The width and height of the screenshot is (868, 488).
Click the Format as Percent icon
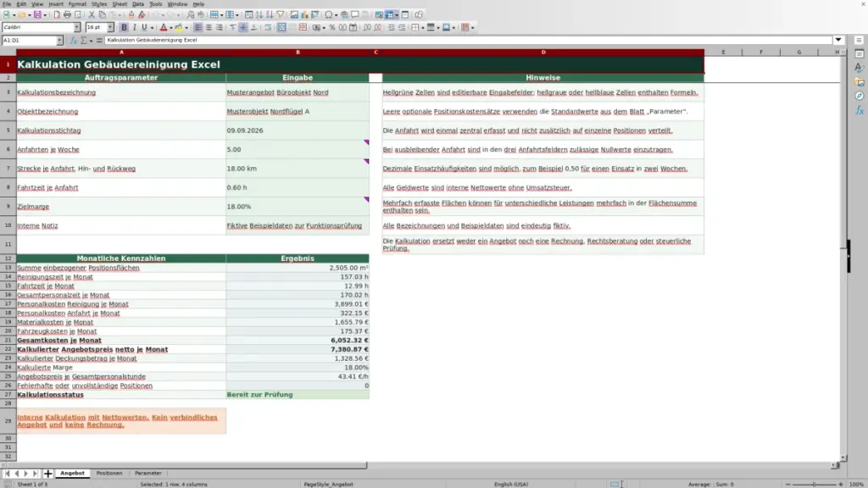pos(332,28)
